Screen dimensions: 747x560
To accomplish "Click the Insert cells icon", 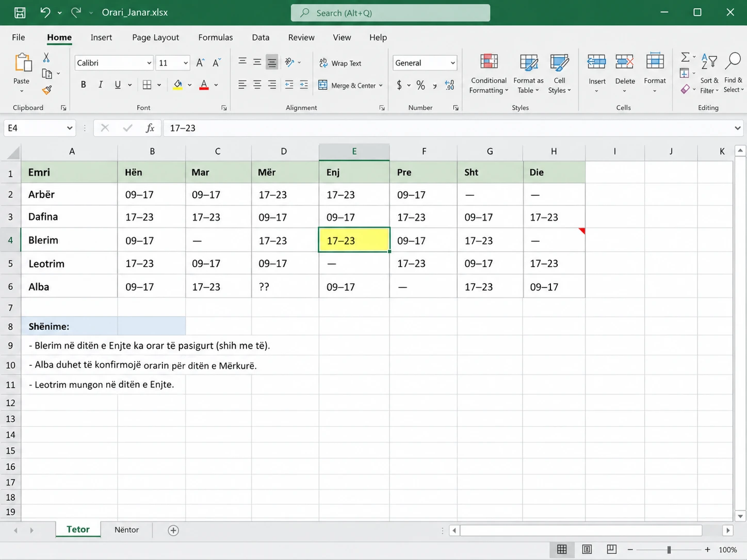I will click(x=597, y=62).
